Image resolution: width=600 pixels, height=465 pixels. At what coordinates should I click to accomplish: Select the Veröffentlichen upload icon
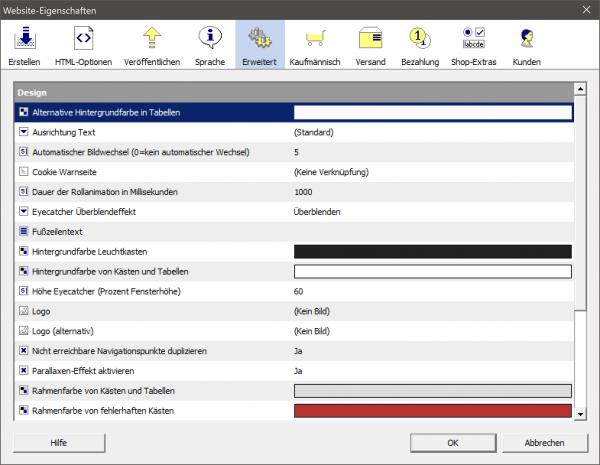(x=152, y=40)
